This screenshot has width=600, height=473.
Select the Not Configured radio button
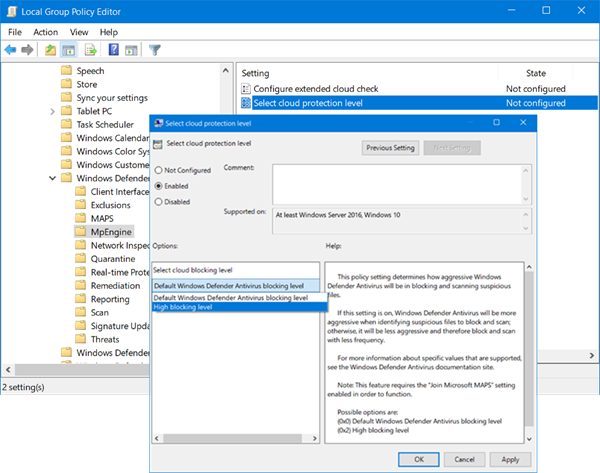[158, 170]
